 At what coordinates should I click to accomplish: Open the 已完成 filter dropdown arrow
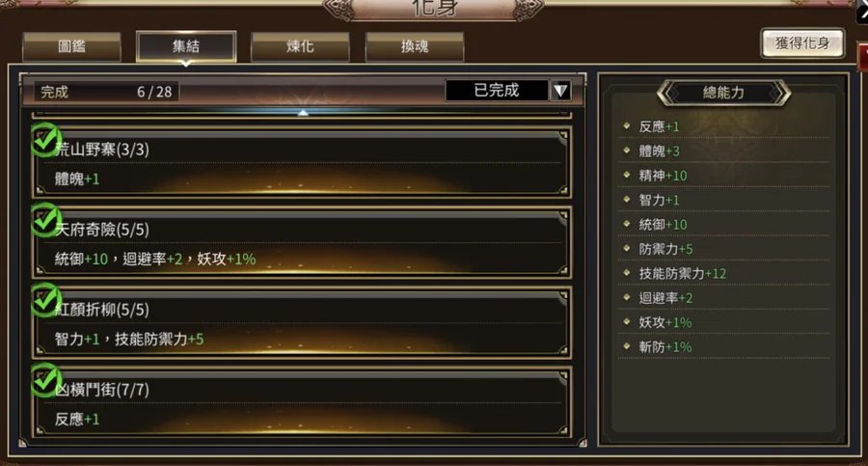[x=560, y=91]
